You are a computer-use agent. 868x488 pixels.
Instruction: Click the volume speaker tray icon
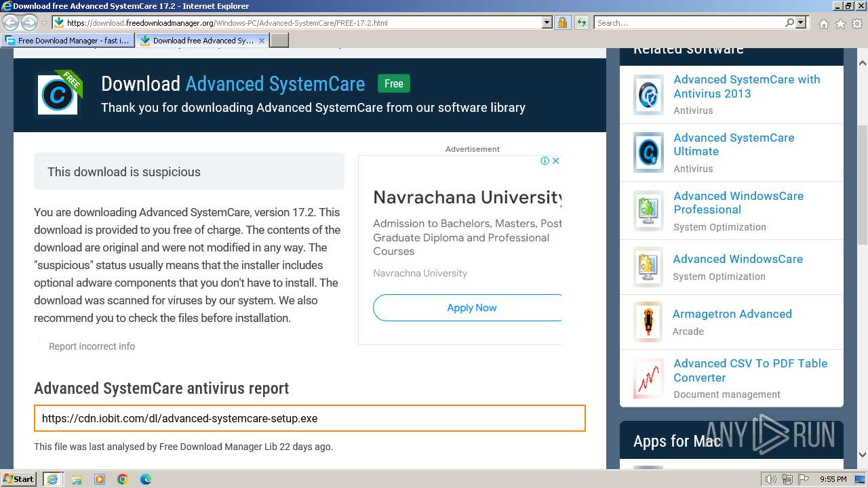(771, 479)
